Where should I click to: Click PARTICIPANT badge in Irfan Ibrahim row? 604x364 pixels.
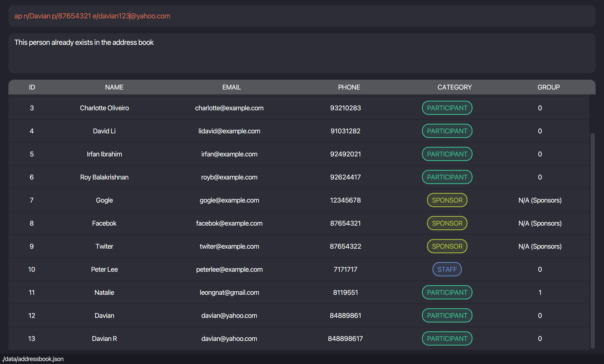click(447, 154)
